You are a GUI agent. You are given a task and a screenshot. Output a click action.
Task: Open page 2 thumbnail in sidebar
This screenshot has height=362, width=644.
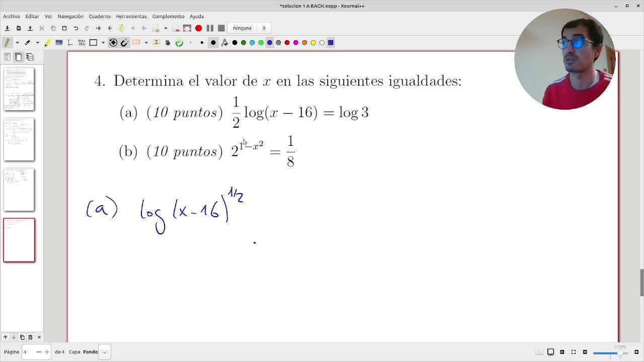[x=19, y=139]
